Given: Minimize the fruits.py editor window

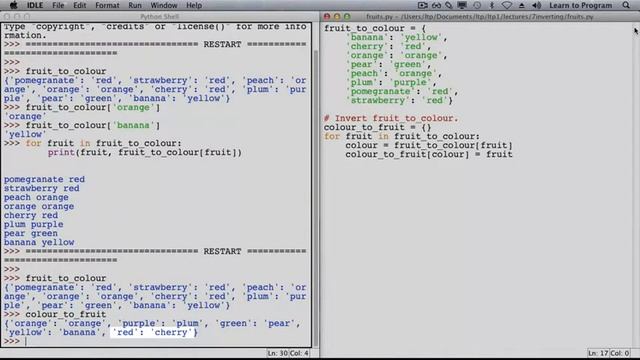Looking at the screenshot, I should pos(337,17).
